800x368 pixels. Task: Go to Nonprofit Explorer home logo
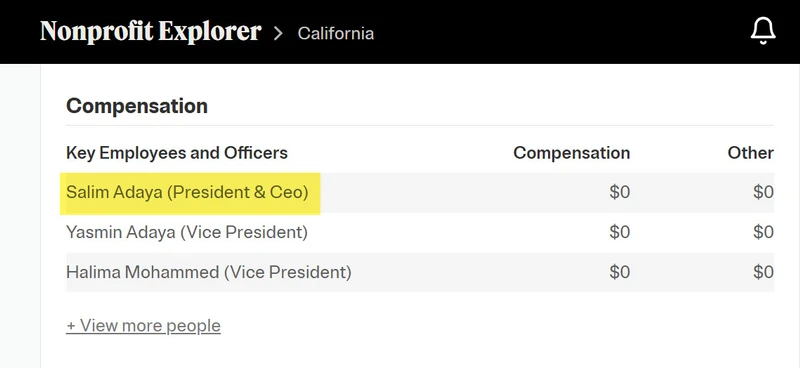point(151,32)
